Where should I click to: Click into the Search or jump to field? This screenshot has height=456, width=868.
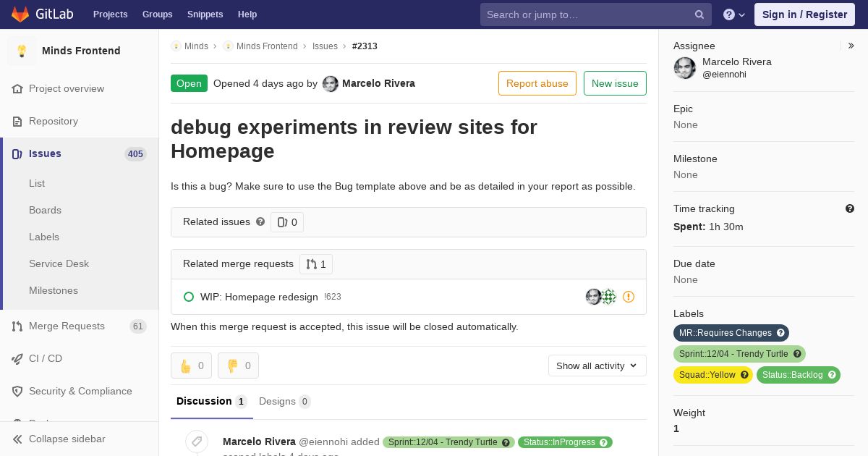586,14
